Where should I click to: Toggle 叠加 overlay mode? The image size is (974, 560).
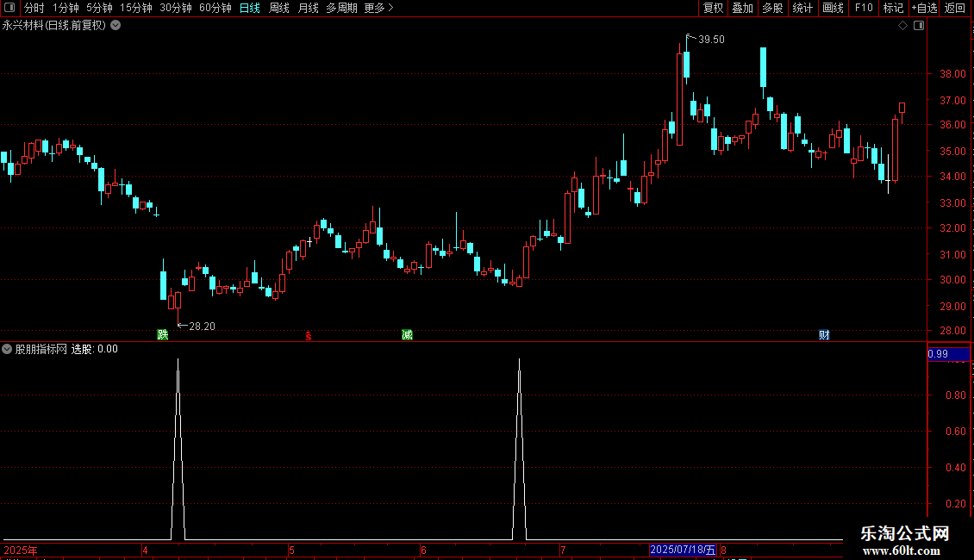[742, 8]
